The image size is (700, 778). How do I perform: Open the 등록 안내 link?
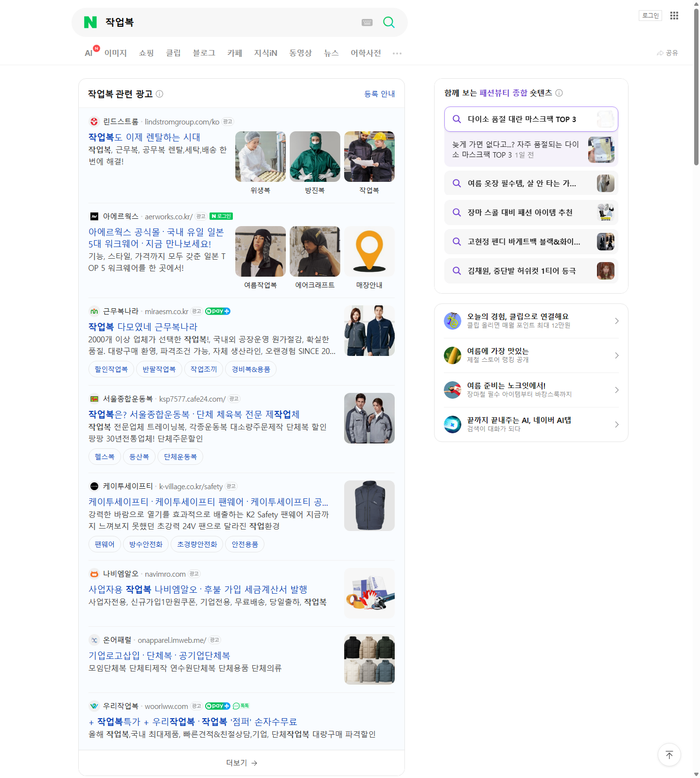[x=380, y=94]
